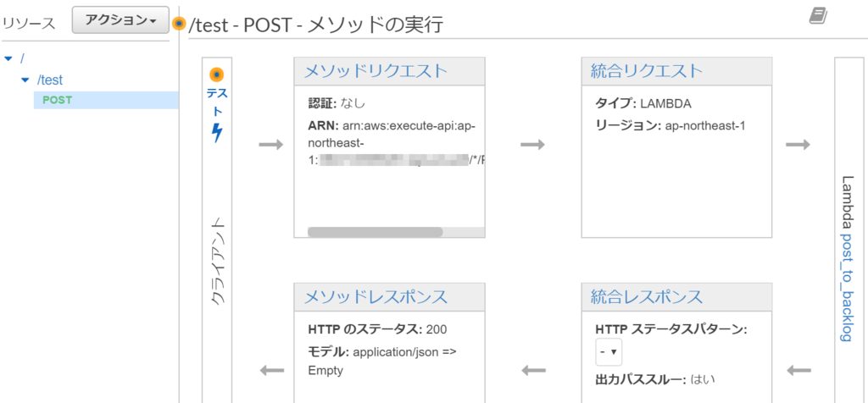Collapse the root / resource tree node

[x=8, y=58]
